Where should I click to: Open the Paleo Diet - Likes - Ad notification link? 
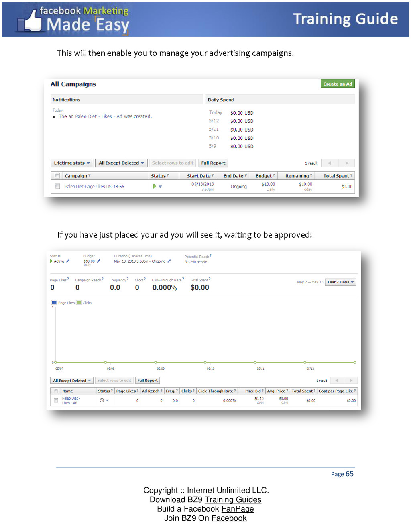99,116
